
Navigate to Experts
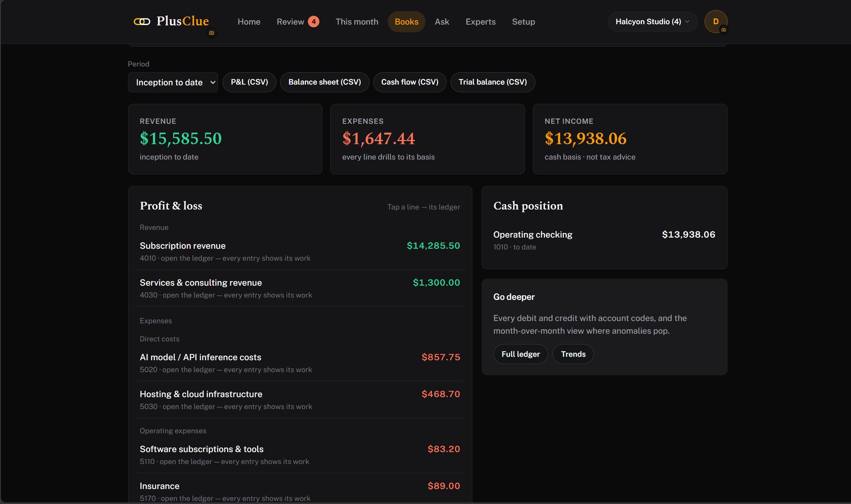(x=480, y=22)
